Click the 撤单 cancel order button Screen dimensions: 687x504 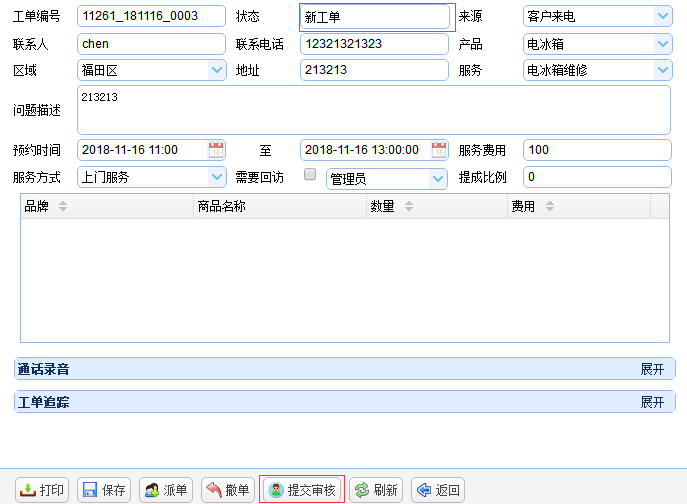(228, 490)
